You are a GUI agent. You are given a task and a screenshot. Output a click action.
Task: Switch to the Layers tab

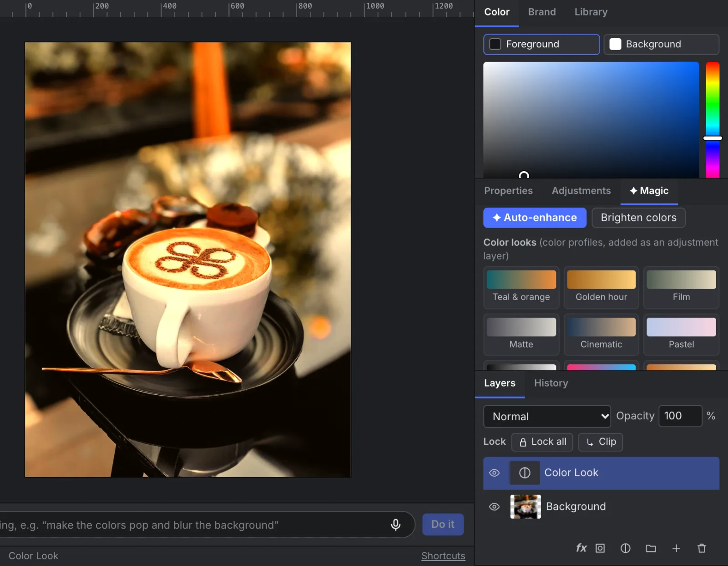500,383
